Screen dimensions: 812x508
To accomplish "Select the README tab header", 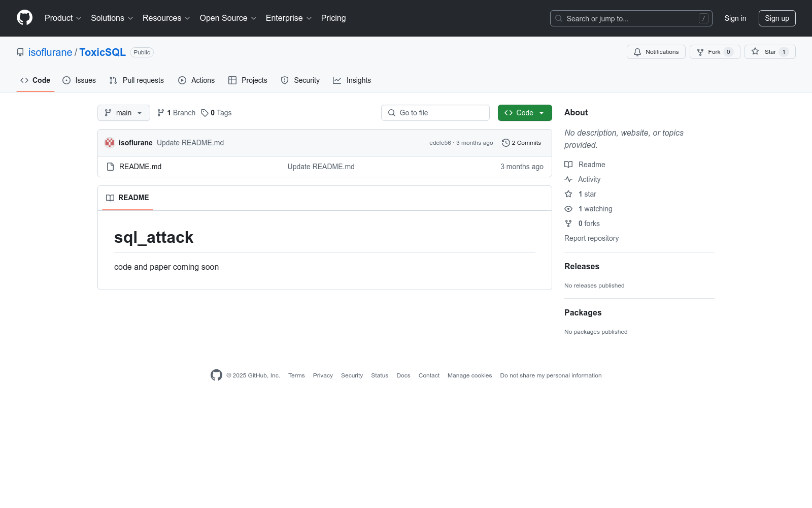I will coord(127,198).
